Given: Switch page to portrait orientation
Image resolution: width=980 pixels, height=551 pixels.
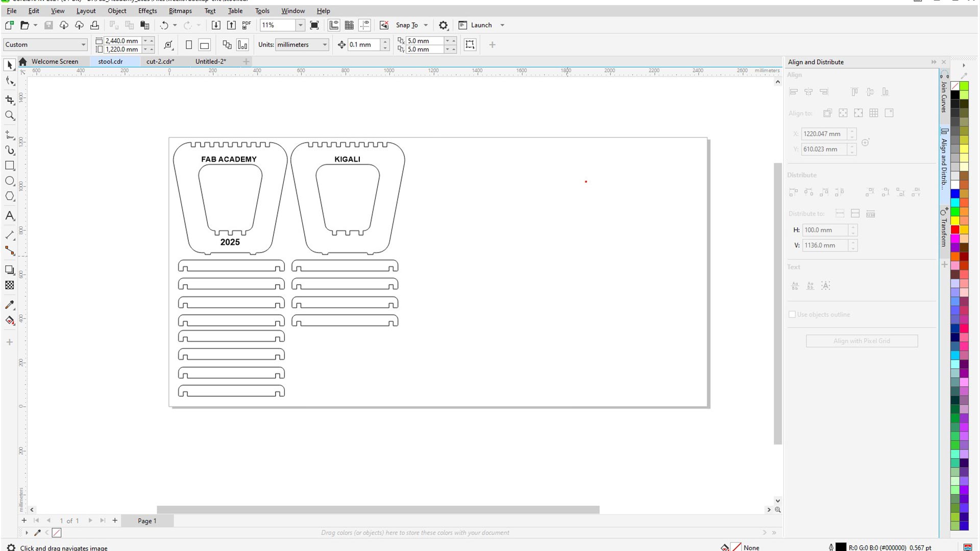Looking at the screenshot, I should (189, 45).
